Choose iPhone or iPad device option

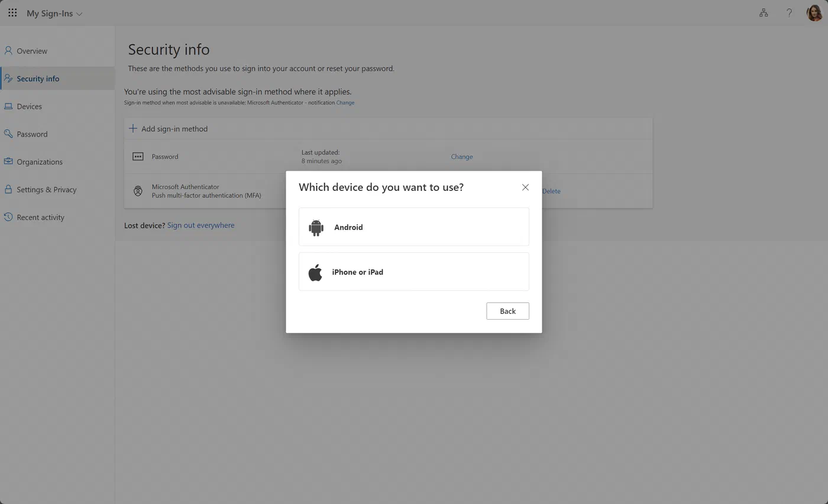coord(413,272)
